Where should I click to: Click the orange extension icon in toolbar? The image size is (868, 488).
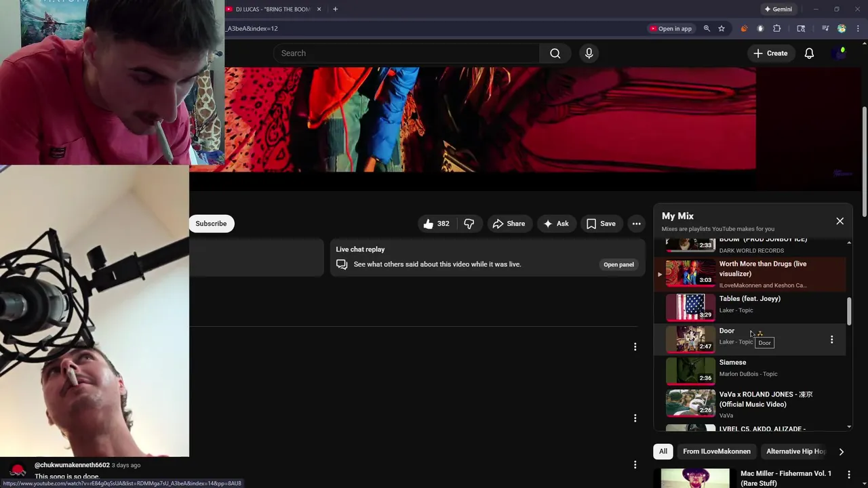tap(744, 28)
